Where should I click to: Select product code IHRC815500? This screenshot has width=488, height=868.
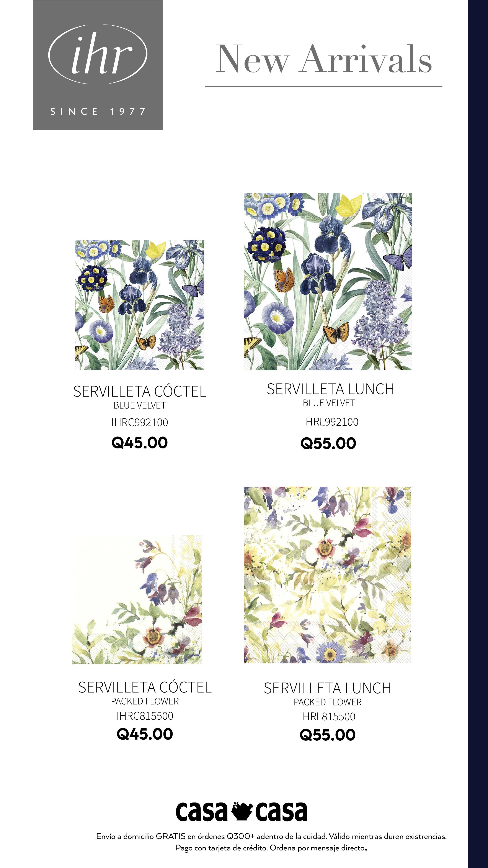coord(145,716)
